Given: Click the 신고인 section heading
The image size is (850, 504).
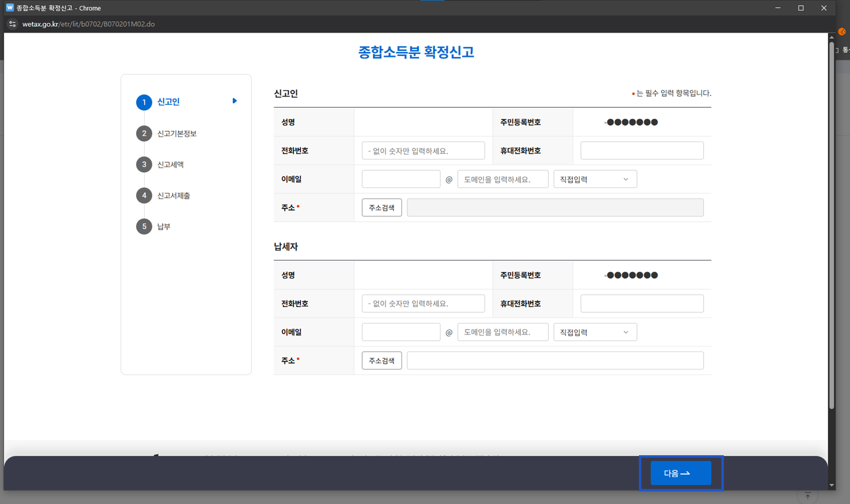Looking at the screenshot, I should pos(286,93).
